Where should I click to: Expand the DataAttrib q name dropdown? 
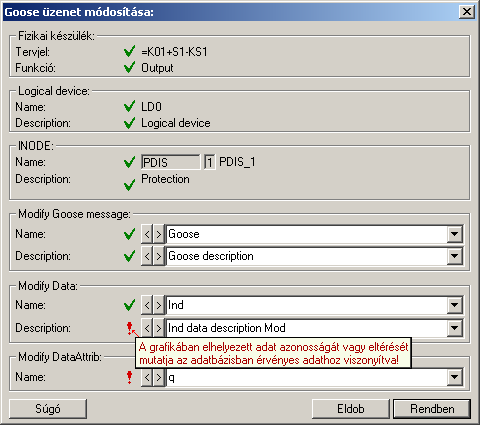(x=455, y=377)
